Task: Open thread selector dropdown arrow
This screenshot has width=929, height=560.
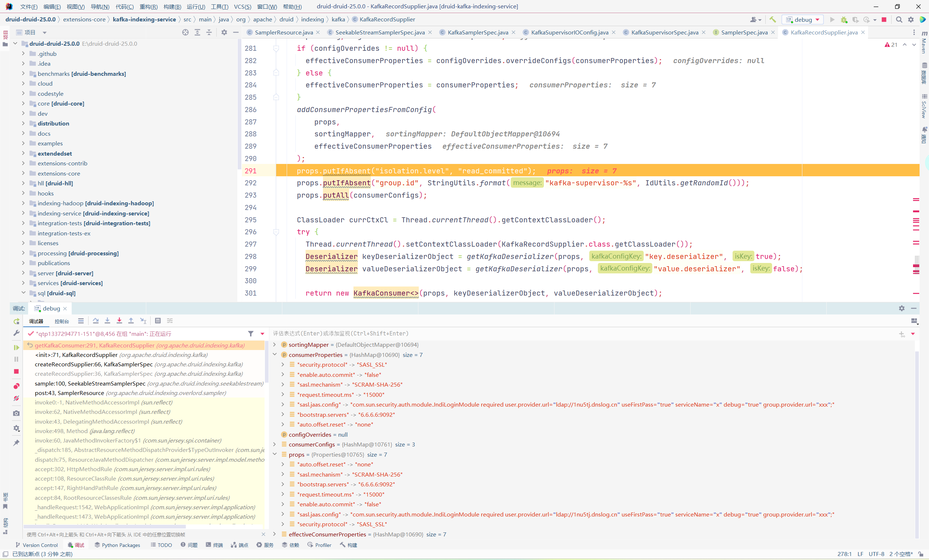Action: coord(262,334)
